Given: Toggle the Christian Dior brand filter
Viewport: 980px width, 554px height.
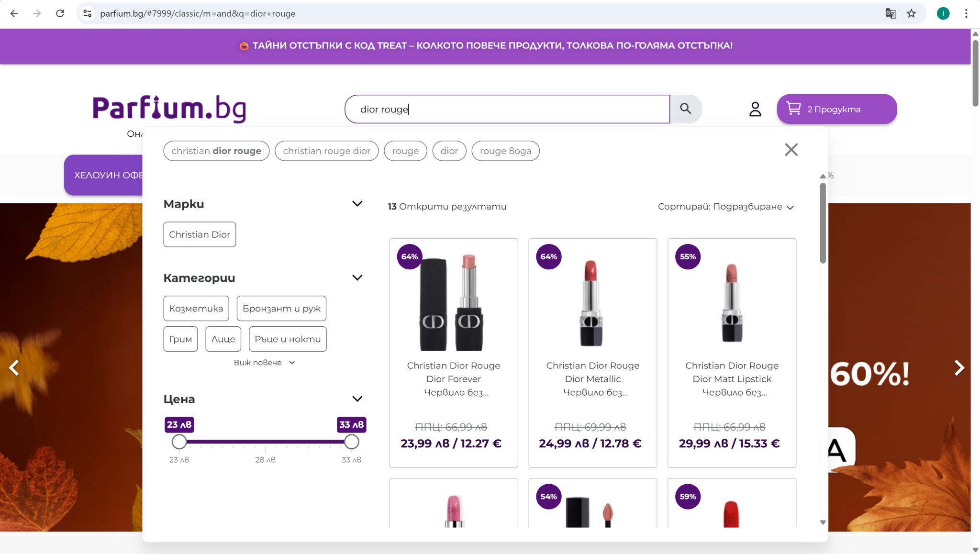Looking at the screenshot, I should [200, 234].
